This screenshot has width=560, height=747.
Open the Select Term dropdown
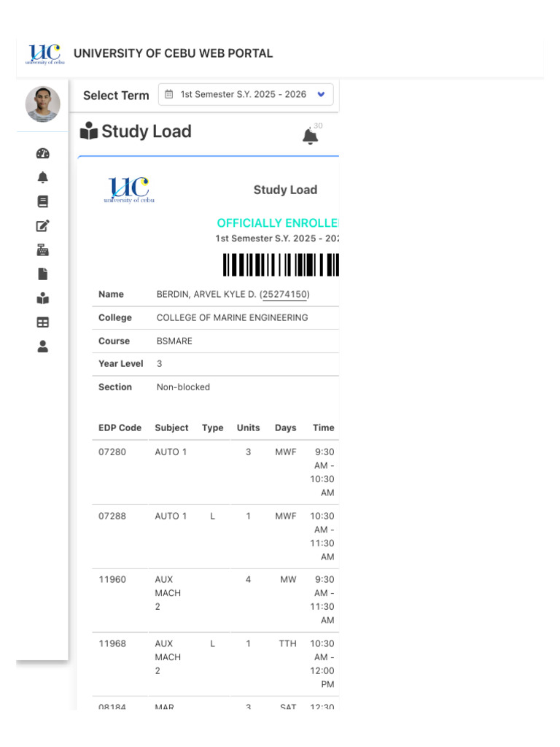tap(246, 94)
